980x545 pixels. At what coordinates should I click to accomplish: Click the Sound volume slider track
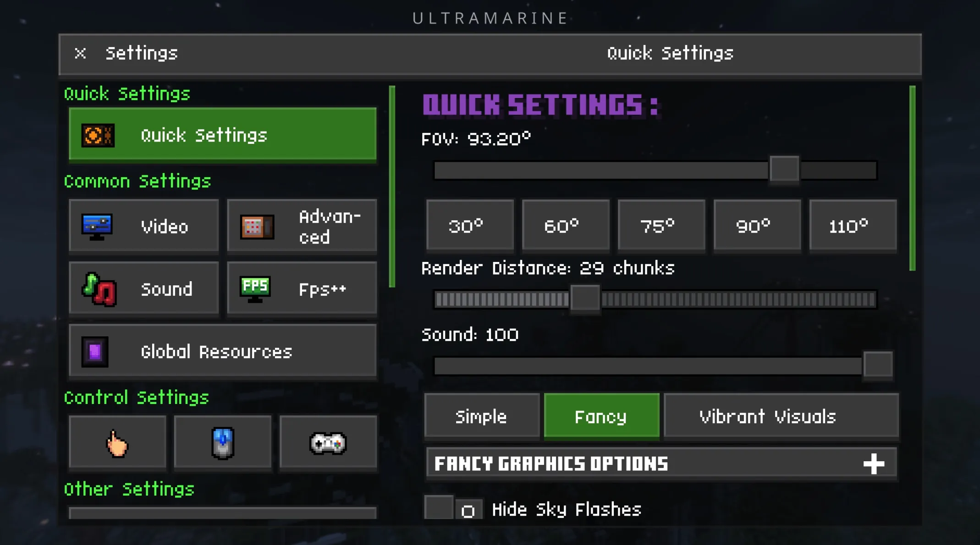point(642,366)
